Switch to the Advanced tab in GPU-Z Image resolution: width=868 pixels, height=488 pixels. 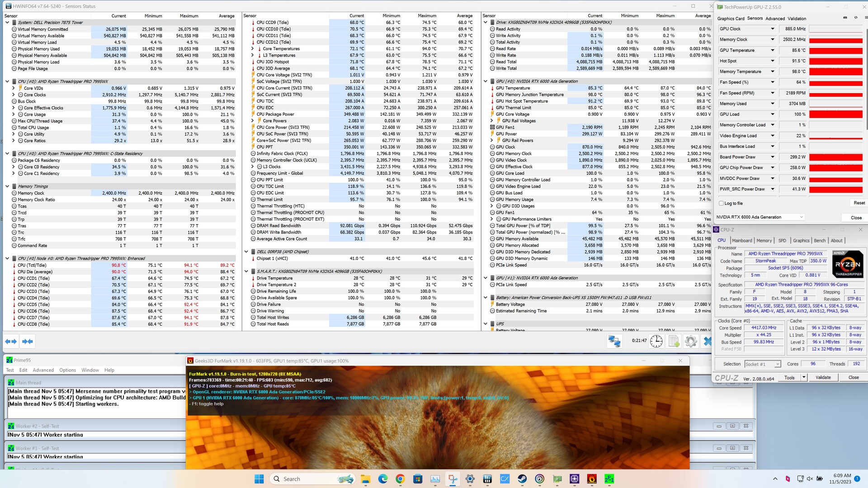click(x=775, y=19)
